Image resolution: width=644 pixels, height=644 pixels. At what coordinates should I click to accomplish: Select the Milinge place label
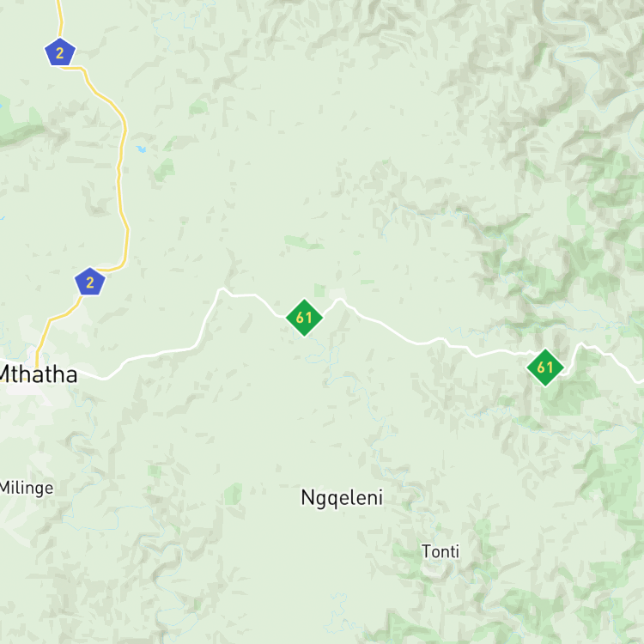[x=27, y=488]
